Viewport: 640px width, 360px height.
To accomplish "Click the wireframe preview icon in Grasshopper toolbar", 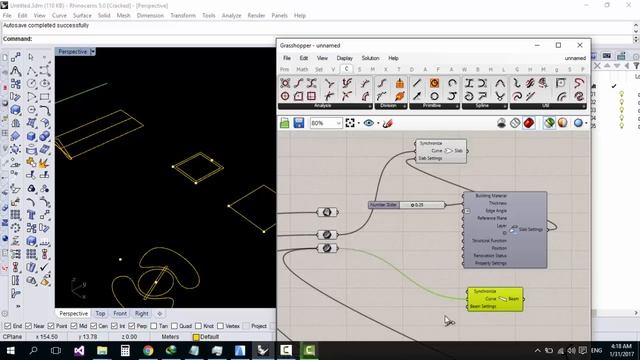I will 515,123.
